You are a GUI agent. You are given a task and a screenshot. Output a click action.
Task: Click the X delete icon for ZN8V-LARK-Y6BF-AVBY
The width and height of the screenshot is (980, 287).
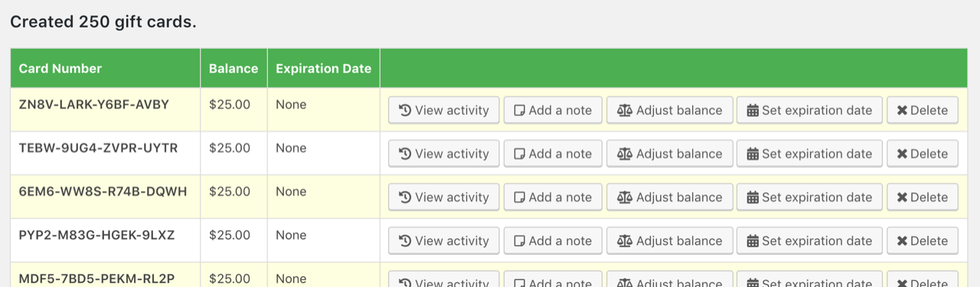902,110
